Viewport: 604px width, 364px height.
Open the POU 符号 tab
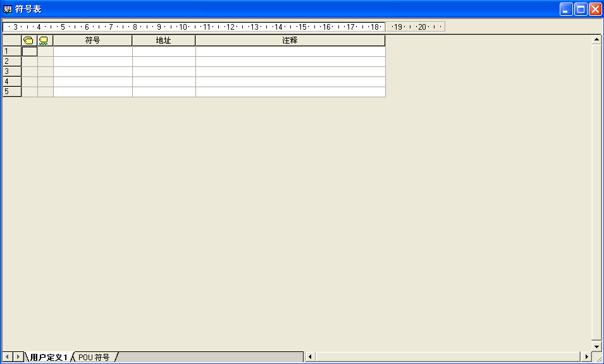coord(94,357)
